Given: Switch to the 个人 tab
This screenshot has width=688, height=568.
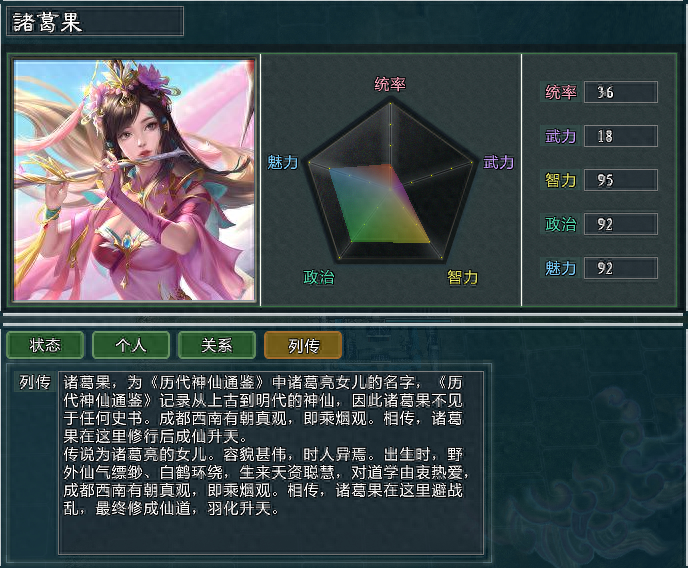Looking at the screenshot, I should (x=131, y=345).
